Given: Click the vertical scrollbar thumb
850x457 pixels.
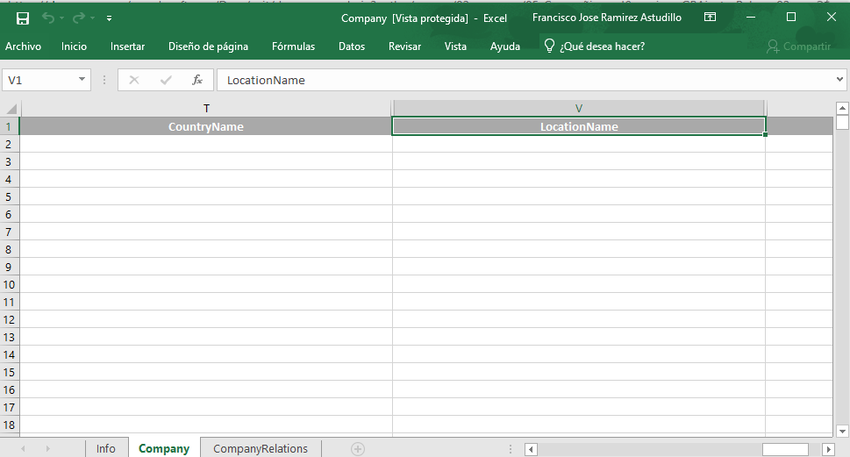Looking at the screenshot, I should point(842,123).
